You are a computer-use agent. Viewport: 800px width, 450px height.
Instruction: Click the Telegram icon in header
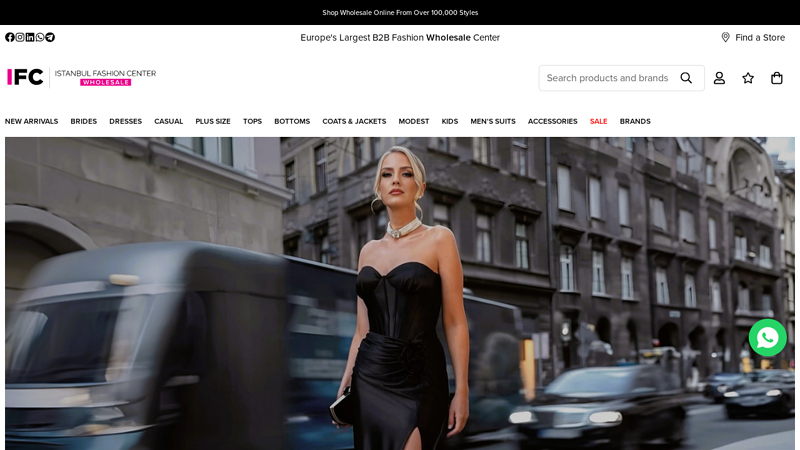click(50, 37)
